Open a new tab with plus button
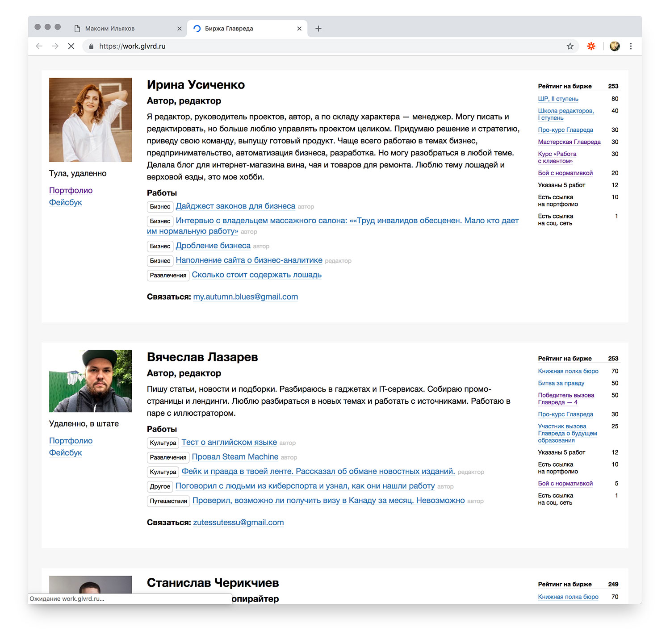Screen dimensions: 670x644 pos(318,29)
